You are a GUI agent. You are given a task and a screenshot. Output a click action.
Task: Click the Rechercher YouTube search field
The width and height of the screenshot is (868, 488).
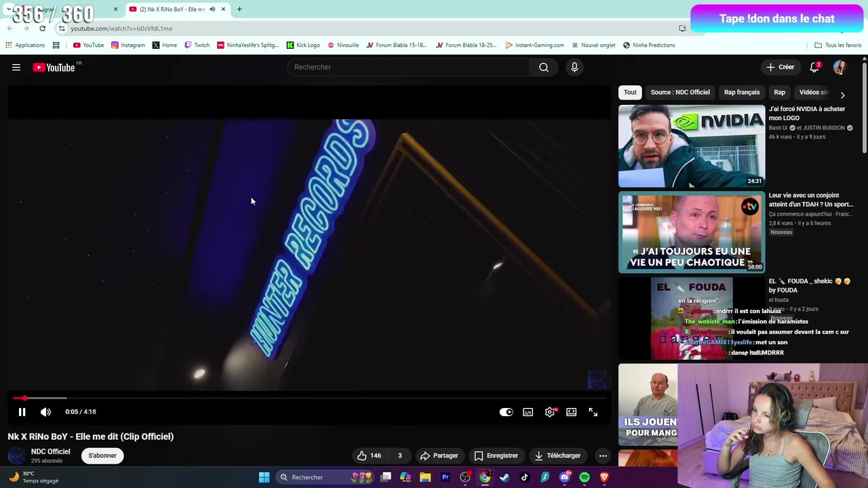409,67
